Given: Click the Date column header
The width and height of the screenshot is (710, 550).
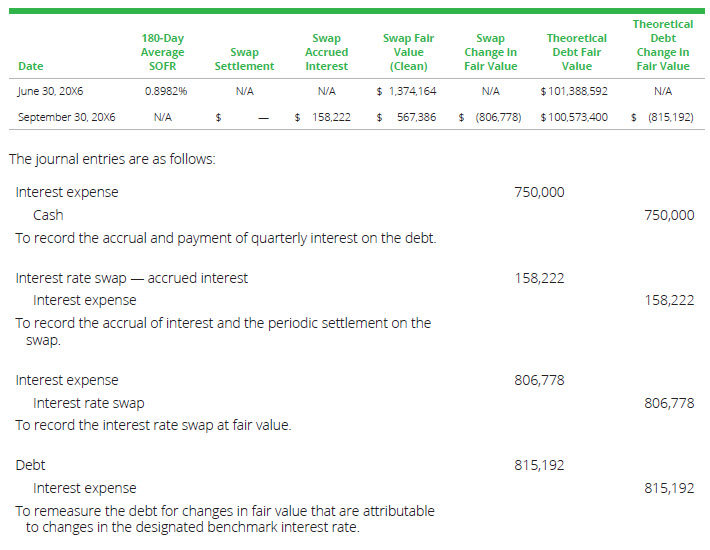Looking at the screenshot, I should click(x=31, y=67).
